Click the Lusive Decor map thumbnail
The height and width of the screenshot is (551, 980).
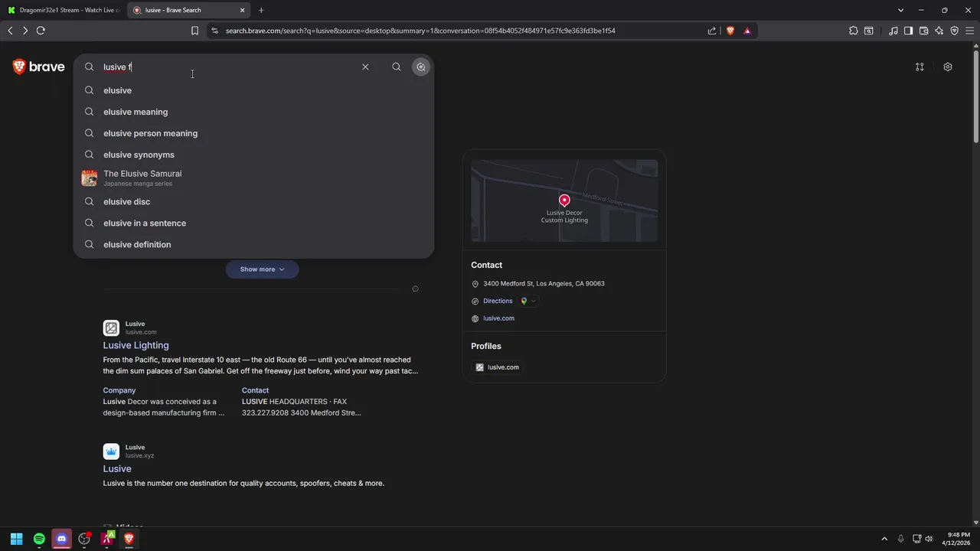pyautogui.click(x=564, y=201)
